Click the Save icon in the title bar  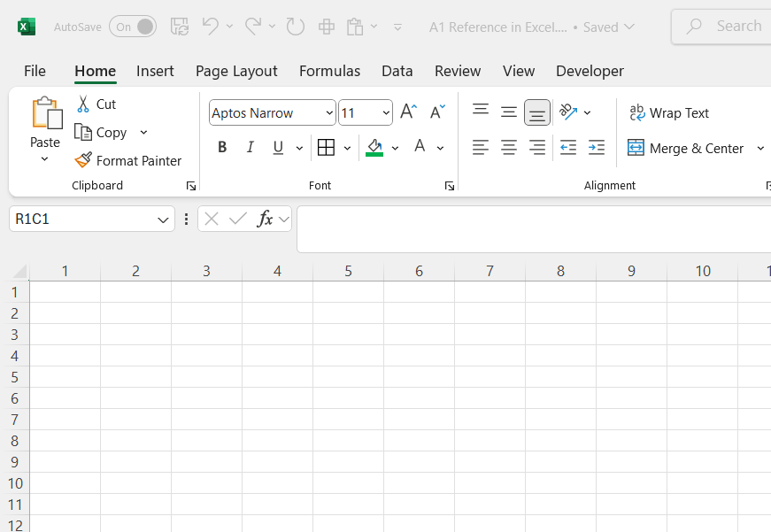click(x=180, y=27)
